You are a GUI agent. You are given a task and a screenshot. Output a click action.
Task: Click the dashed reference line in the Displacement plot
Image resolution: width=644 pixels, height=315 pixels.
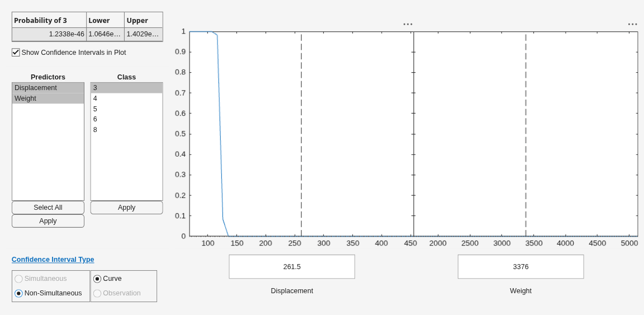pyautogui.click(x=301, y=134)
